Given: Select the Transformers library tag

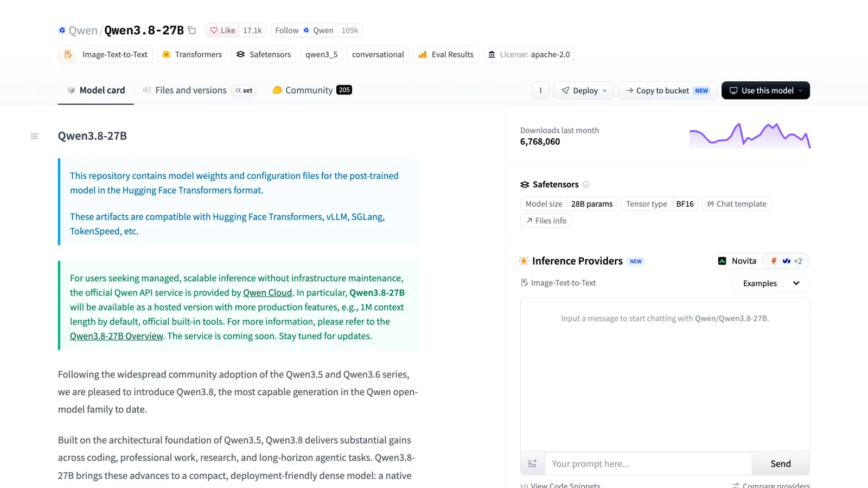Looking at the screenshot, I should coord(192,54).
